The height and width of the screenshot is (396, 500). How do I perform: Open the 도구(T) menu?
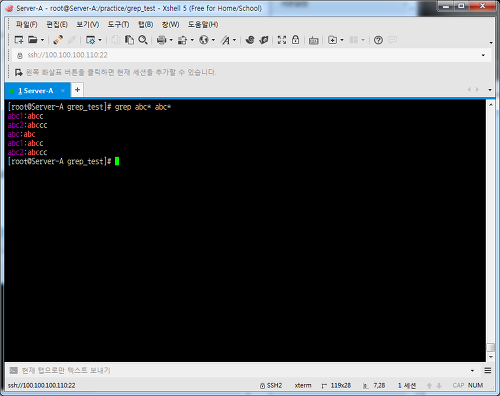point(118,24)
